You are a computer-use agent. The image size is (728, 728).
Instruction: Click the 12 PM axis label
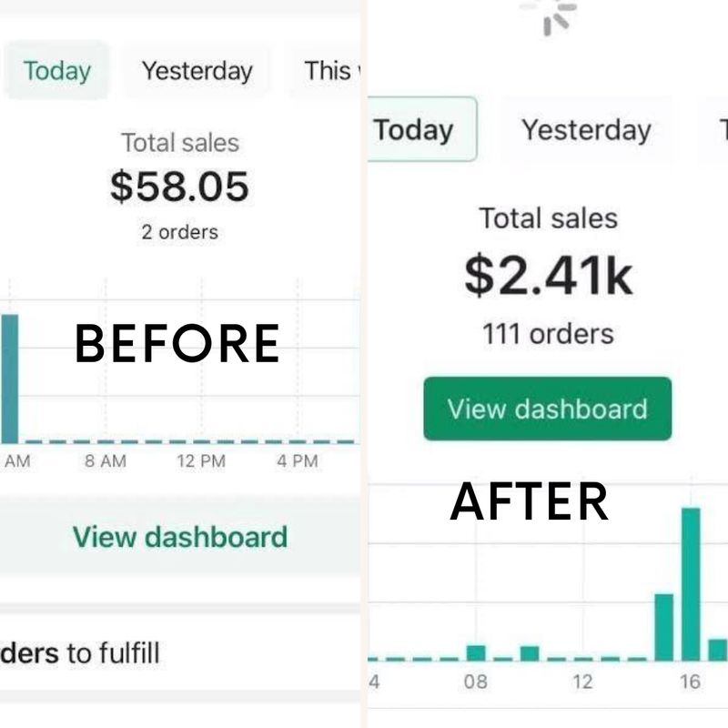[x=201, y=461]
